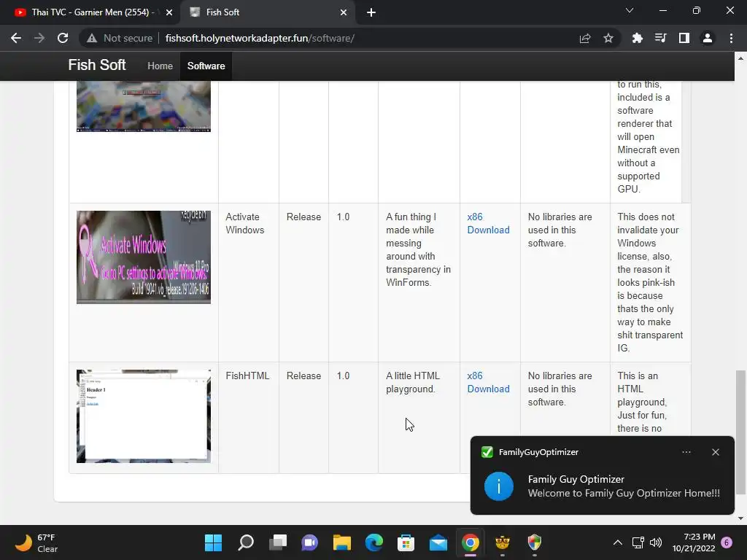The width and height of the screenshot is (747, 560).
Task: Click the 1.0 version in Activate Windows row
Action: coord(343,217)
